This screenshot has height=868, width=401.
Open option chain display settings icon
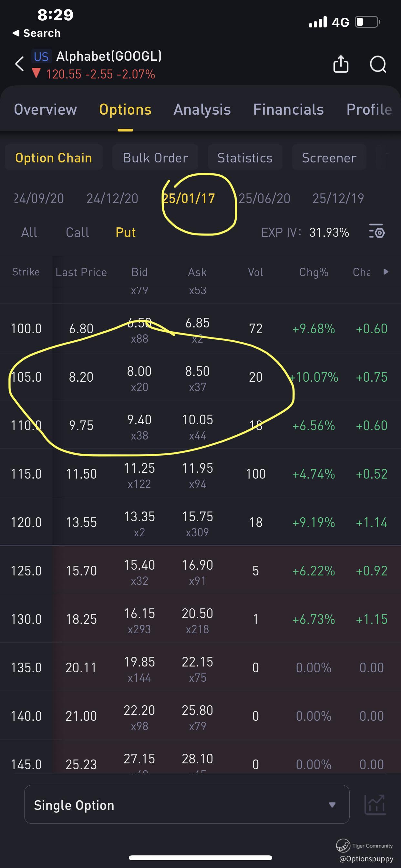pos(377,232)
